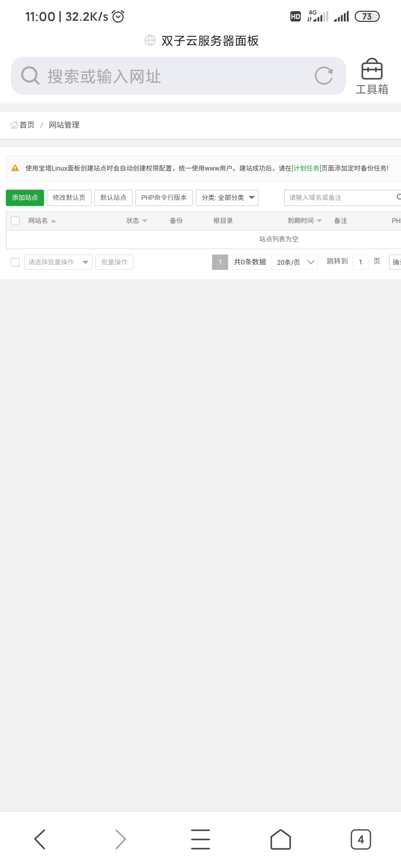The height and width of the screenshot is (868, 401).
Task: Open the browser home page icon
Action: point(281,839)
